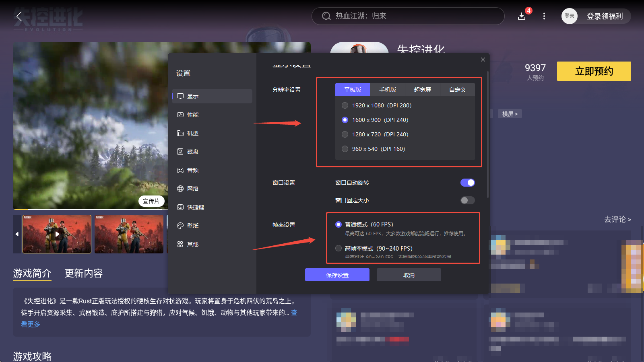The width and height of the screenshot is (644, 362).
Task: Expand 去评论 > comments link
Action: [617, 219]
